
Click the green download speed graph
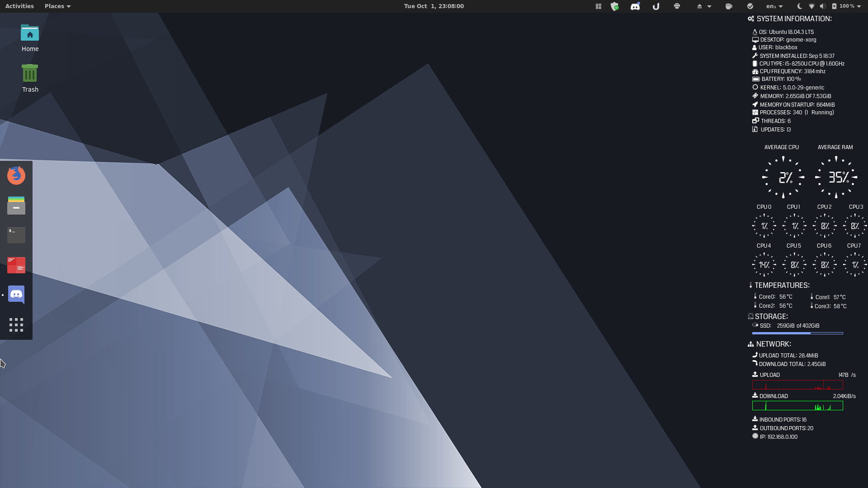[x=797, y=406]
